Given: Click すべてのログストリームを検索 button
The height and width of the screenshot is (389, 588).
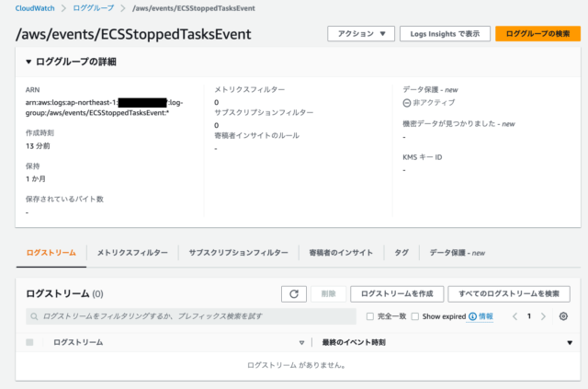Looking at the screenshot, I should (509, 293).
